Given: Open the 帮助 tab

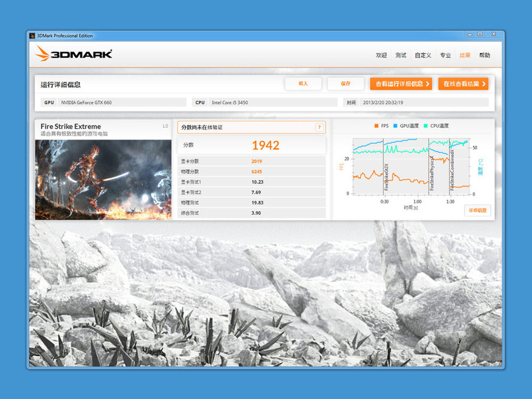Looking at the screenshot, I should (x=485, y=55).
